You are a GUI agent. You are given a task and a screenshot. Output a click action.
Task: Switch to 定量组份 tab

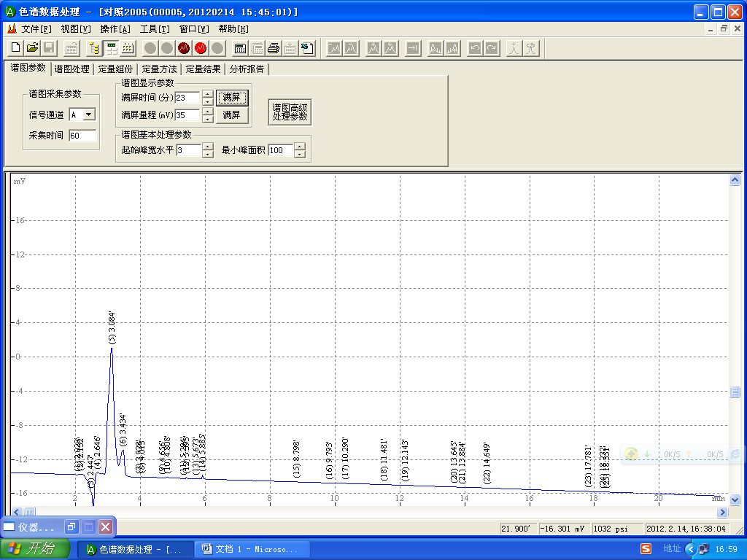click(115, 69)
